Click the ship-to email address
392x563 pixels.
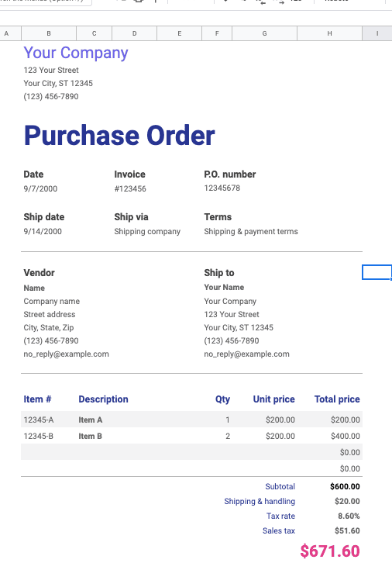247,354
